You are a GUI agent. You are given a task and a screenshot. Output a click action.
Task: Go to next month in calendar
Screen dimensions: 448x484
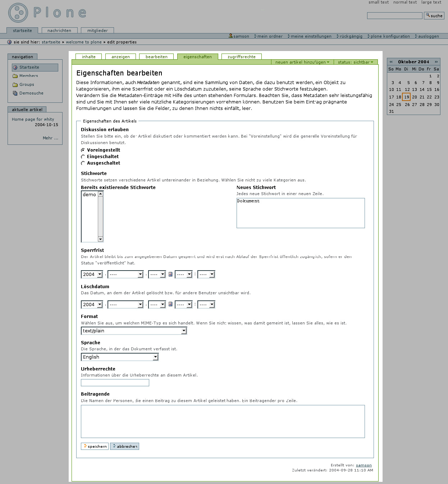click(x=436, y=62)
